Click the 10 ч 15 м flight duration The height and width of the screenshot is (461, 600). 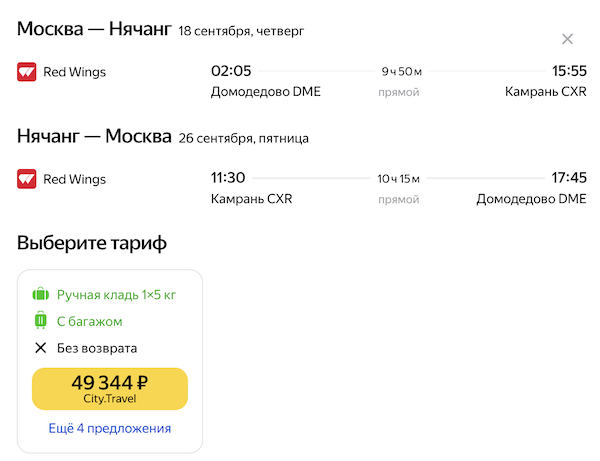(400, 179)
